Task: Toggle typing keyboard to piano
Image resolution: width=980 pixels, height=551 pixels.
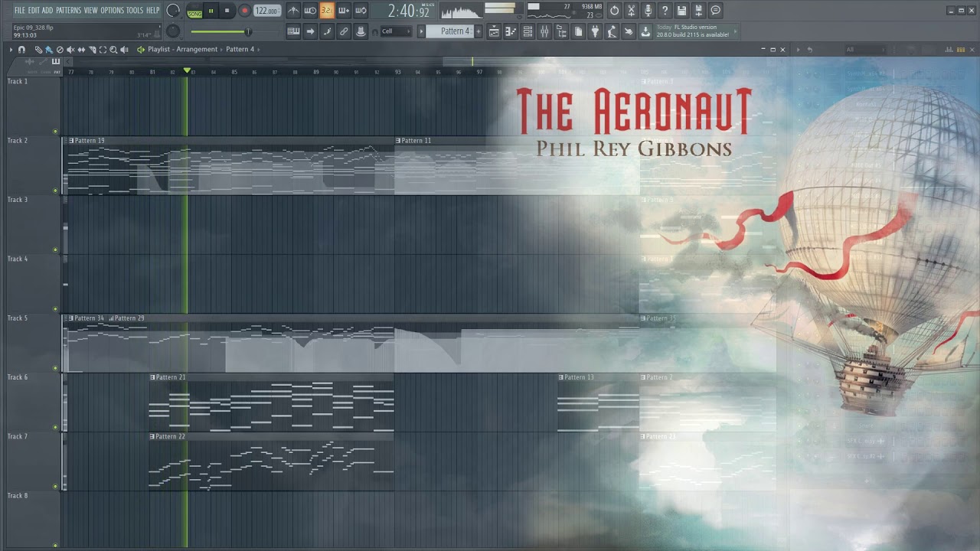Action: point(293,31)
